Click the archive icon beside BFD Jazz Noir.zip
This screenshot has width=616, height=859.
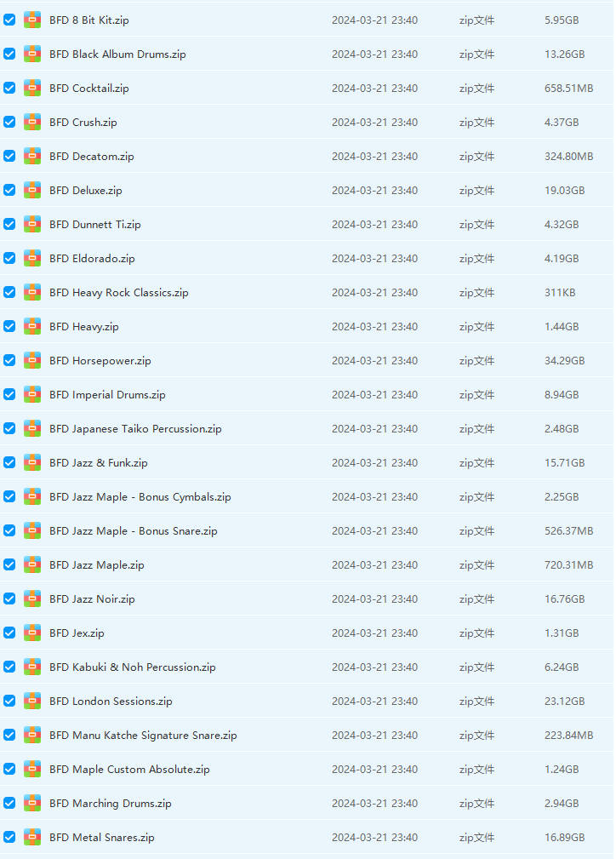tap(32, 598)
